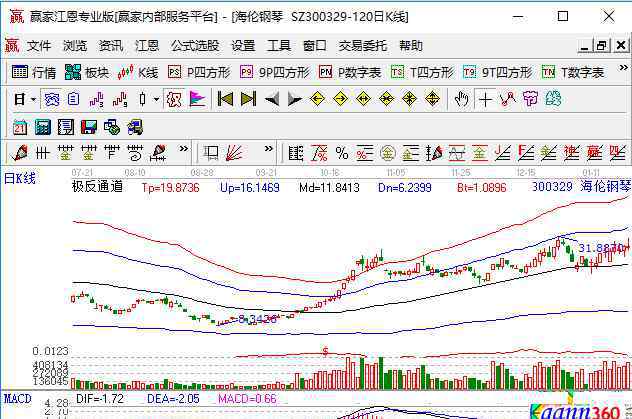The image size is (632, 419).
Task: Click the yellow diamond horizontal-compress icon
Action: [387, 99]
